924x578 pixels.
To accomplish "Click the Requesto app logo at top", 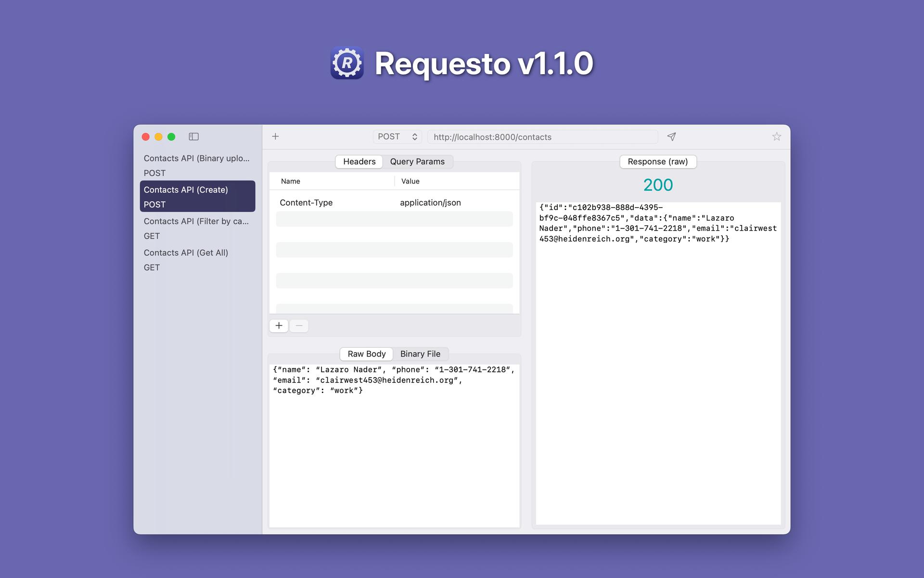I will point(347,64).
